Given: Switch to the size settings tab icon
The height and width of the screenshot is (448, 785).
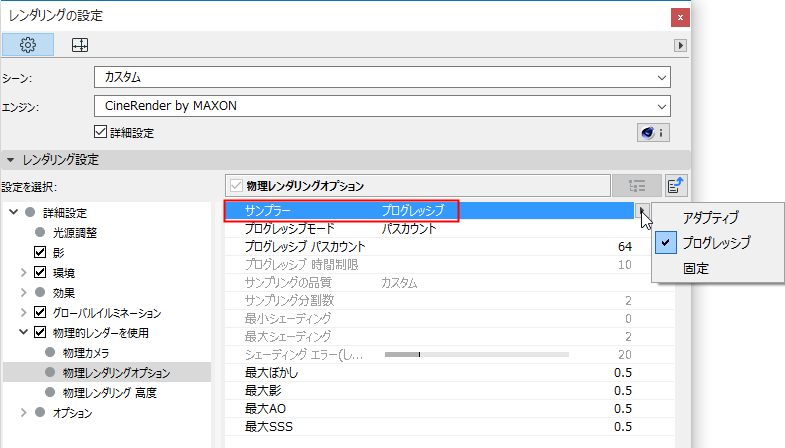Looking at the screenshot, I should (x=80, y=45).
